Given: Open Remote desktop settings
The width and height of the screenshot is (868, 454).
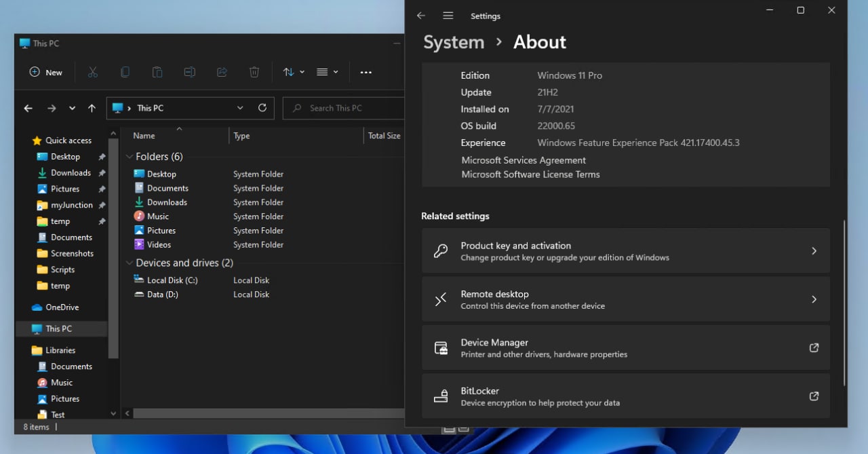Looking at the screenshot, I should point(625,299).
